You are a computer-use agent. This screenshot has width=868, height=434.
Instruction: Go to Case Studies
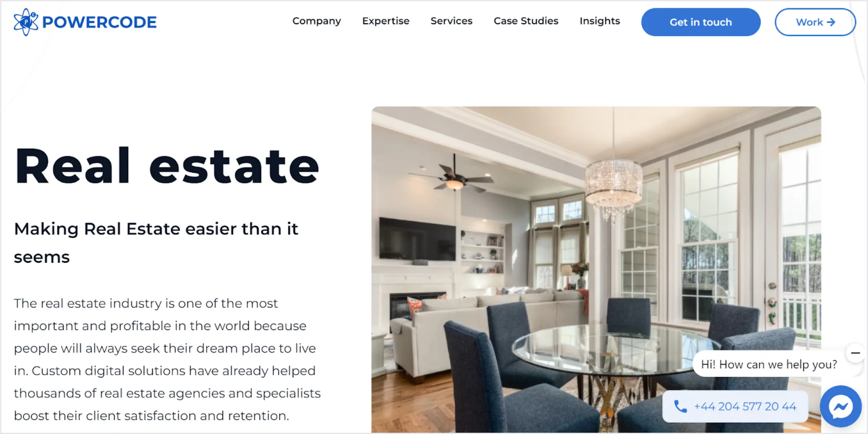coord(526,21)
